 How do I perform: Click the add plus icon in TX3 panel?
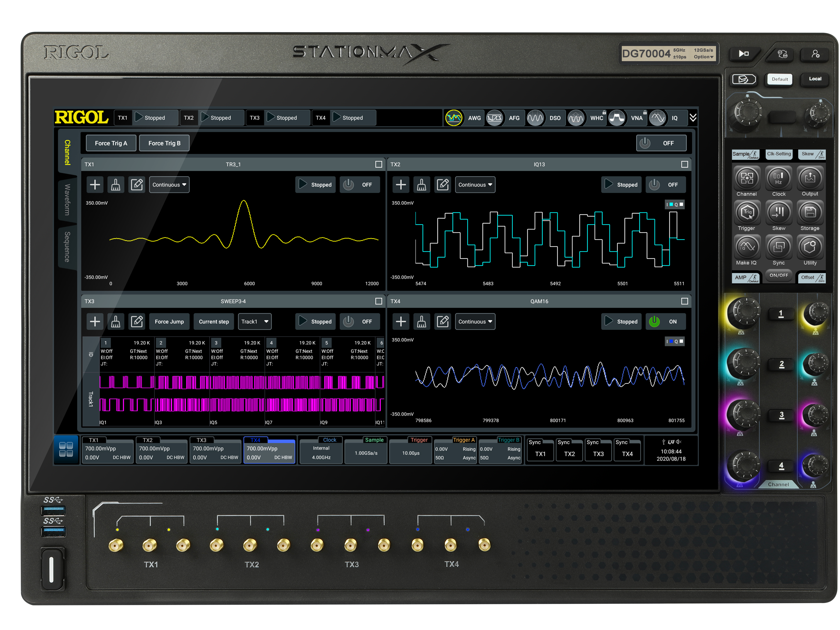95,322
